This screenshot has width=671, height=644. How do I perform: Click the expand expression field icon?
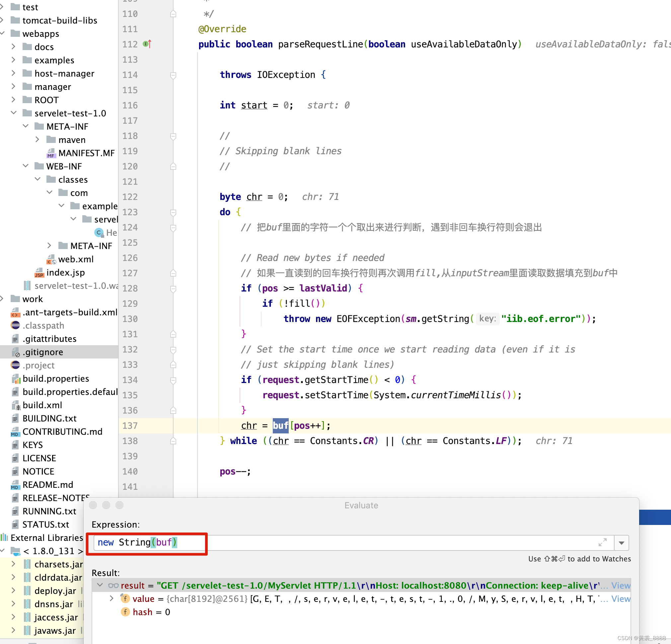[x=602, y=543]
